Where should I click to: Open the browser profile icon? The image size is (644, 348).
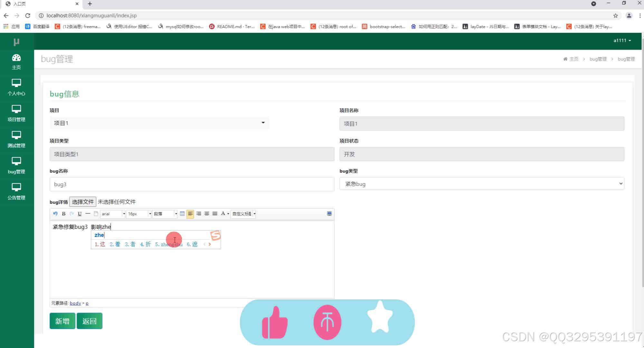(629, 15)
